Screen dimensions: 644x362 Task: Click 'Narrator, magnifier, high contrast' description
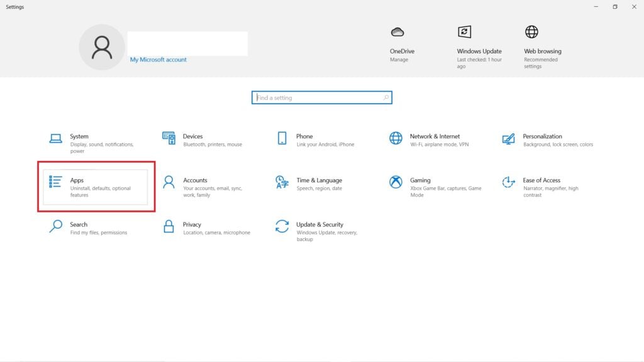550,192
